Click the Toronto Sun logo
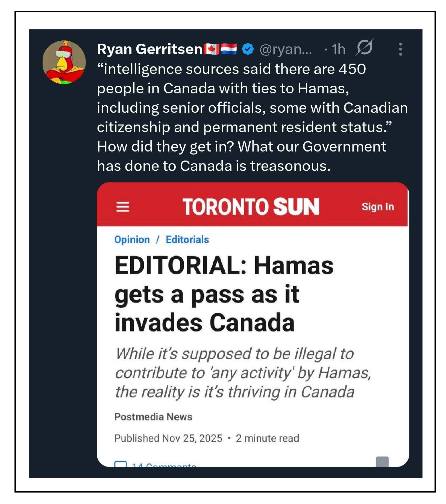 251,207
